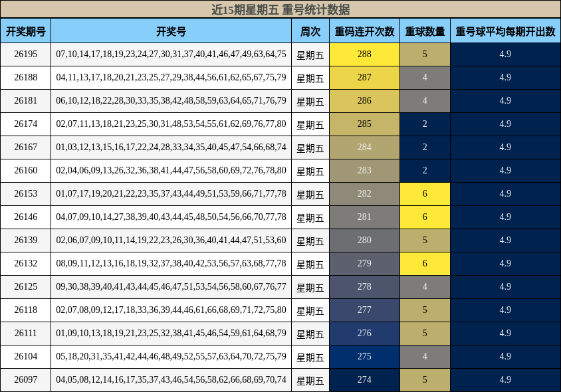561x392 pixels.
Task: Click draw numbers starting 08,09,11,12 for 26132
Action: (171, 263)
